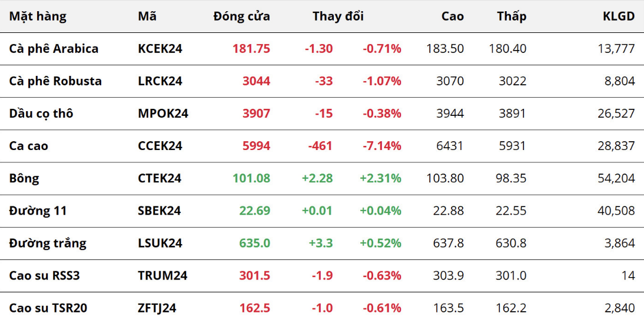Click the KLGD column header
Viewport: 644px width, 320px height.
[618, 16]
